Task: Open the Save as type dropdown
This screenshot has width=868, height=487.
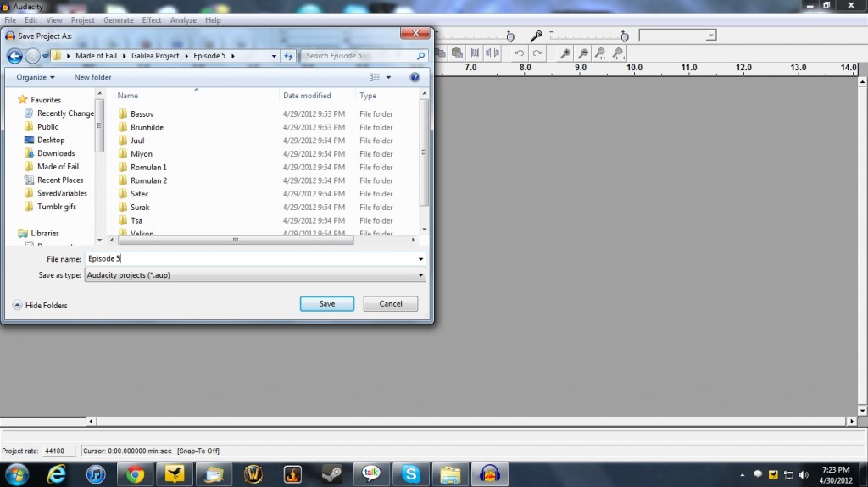Action: tap(254, 275)
